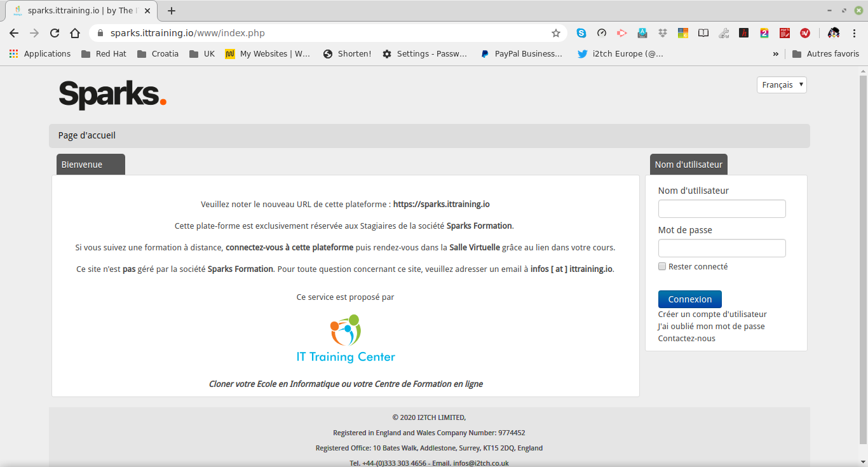
Task: Focus the Nom d'utilisateur input field
Action: [x=722, y=209]
